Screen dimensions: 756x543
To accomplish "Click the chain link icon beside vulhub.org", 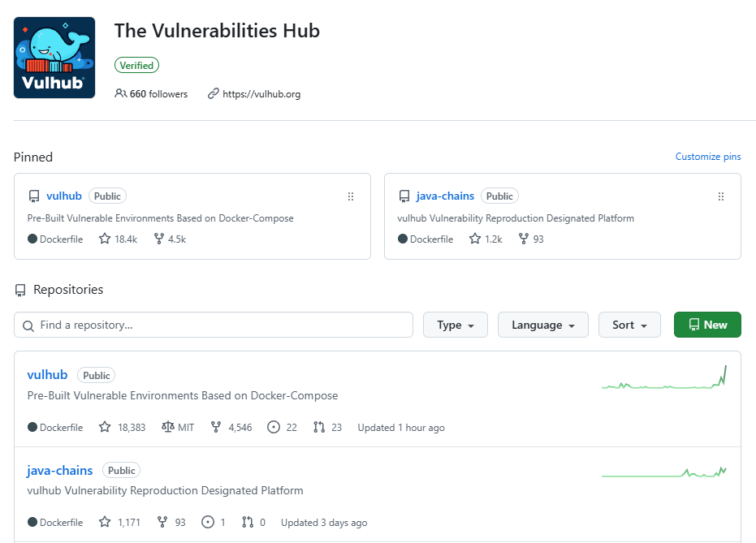I will (x=213, y=93).
